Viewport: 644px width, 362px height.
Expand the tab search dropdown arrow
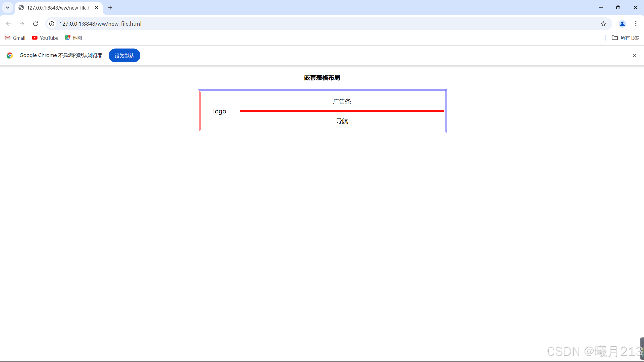tap(8, 8)
